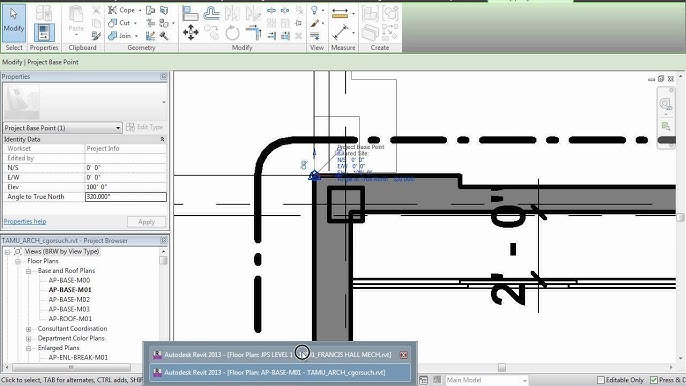Open AP-BASE-M02 floor plan view
The height and width of the screenshot is (386, 686).
(69, 299)
